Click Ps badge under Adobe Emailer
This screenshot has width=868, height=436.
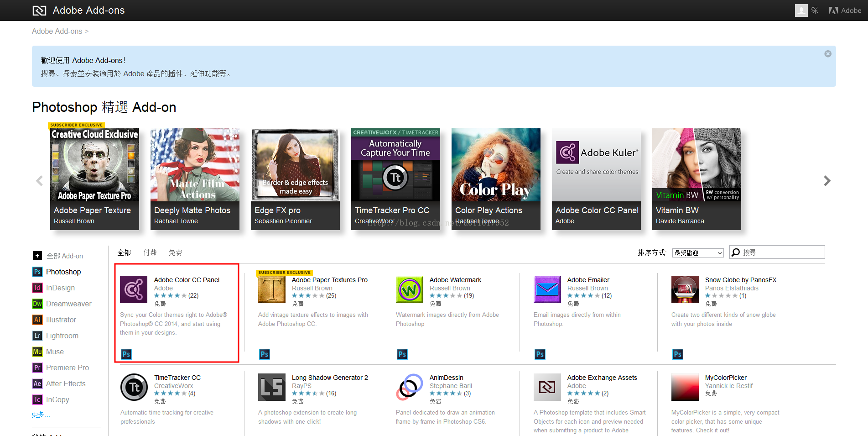click(x=540, y=354)
